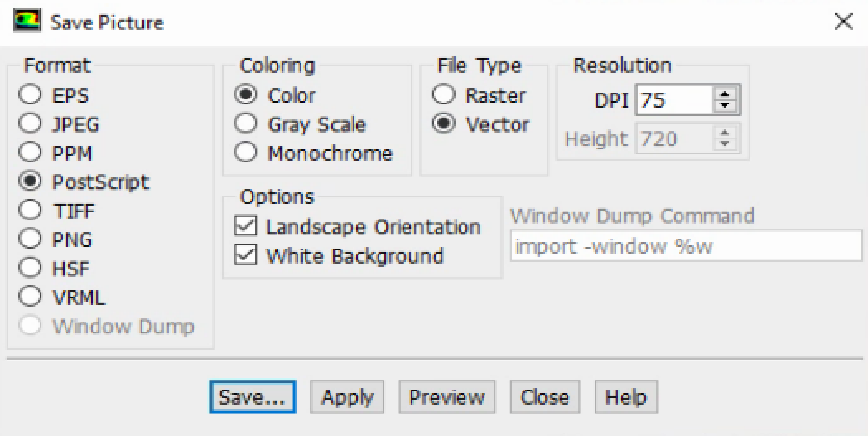Apply the current picture settings
Viewport: 868px width, 436px height.
pos(347,397)
